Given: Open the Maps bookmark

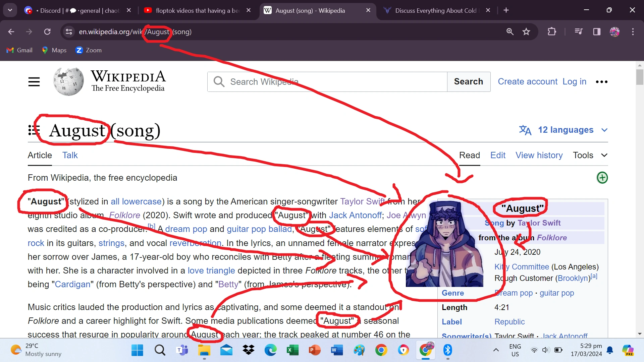Looking at the screenshot, I should [54, 50].
